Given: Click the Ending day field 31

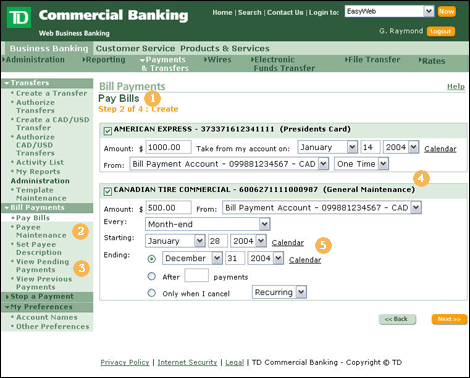Looking at the screenshot, I should (x=235, y=258).
